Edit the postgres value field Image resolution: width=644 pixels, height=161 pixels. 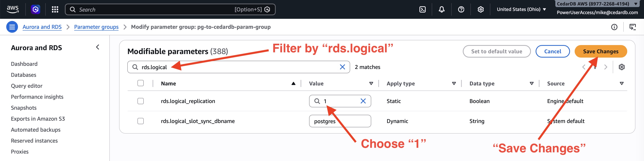(340, 121)
